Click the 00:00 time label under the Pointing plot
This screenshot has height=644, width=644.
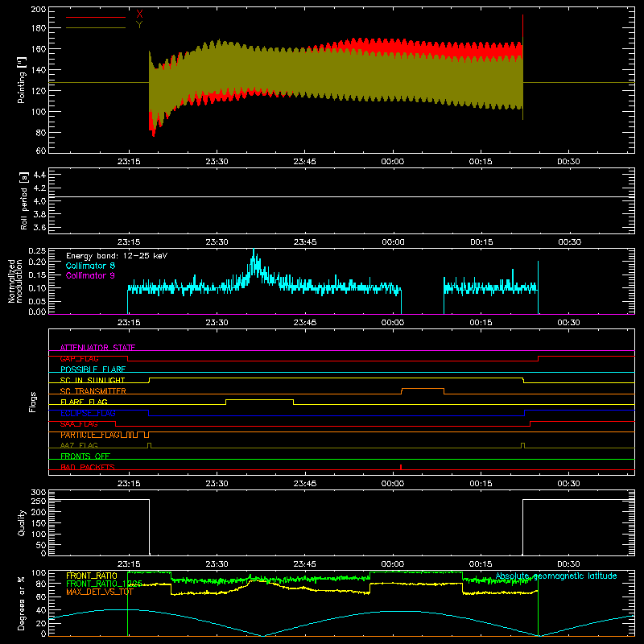393,162
